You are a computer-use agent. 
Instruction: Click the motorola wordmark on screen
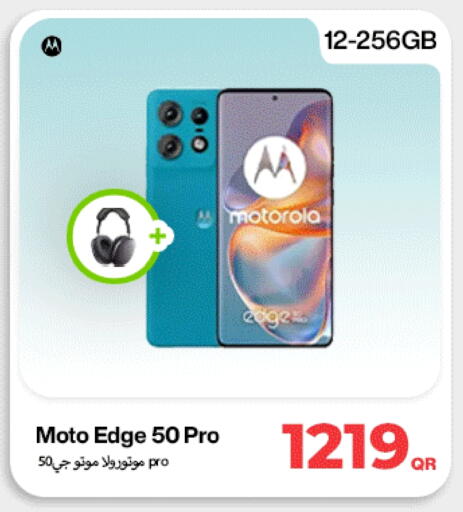(x=275, y=217)
